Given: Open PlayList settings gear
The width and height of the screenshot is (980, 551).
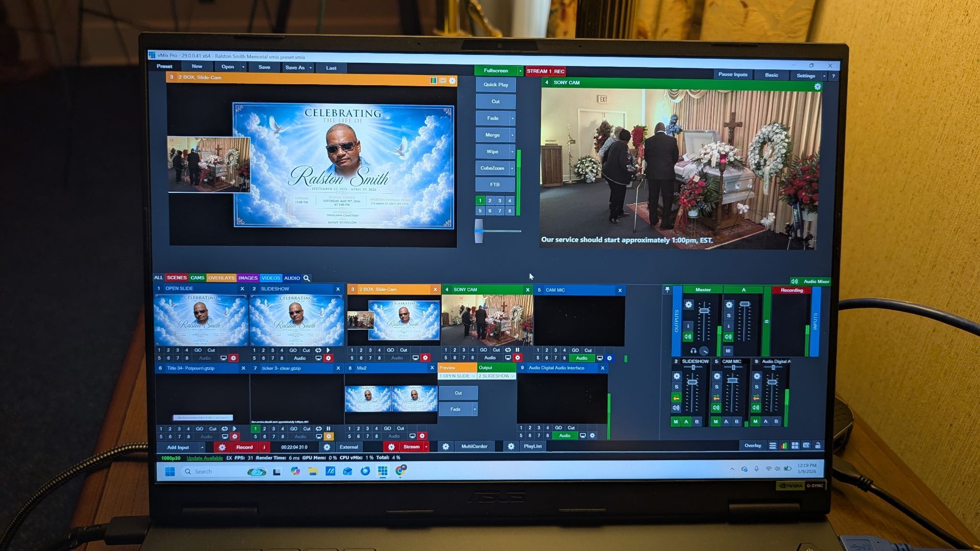Looking at the screenshot, I should click(511, 446).
